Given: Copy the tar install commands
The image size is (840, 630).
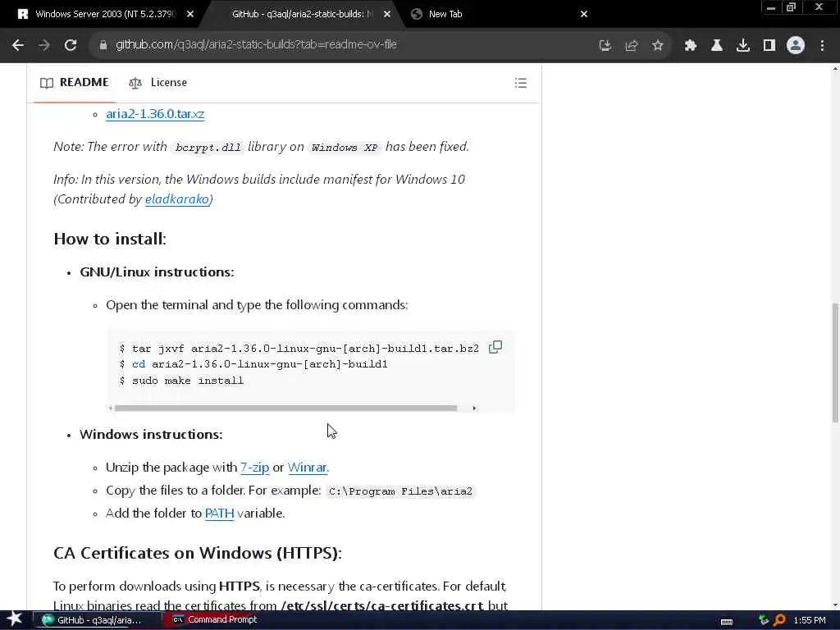Looking at the screenshot, I should [495, 347].
